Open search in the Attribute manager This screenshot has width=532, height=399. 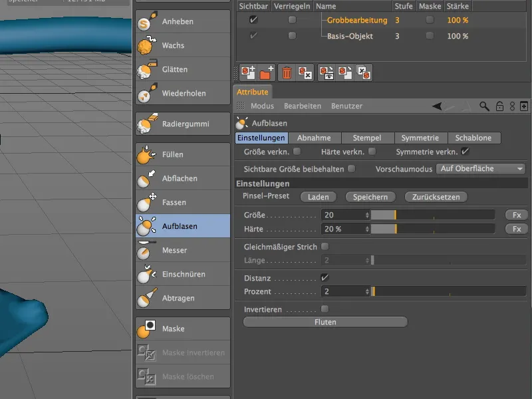click(484, 106)
